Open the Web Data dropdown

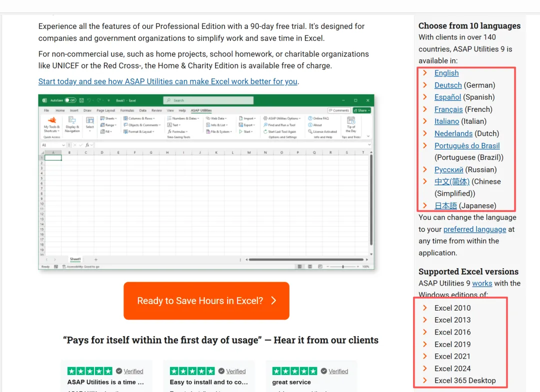216,118
